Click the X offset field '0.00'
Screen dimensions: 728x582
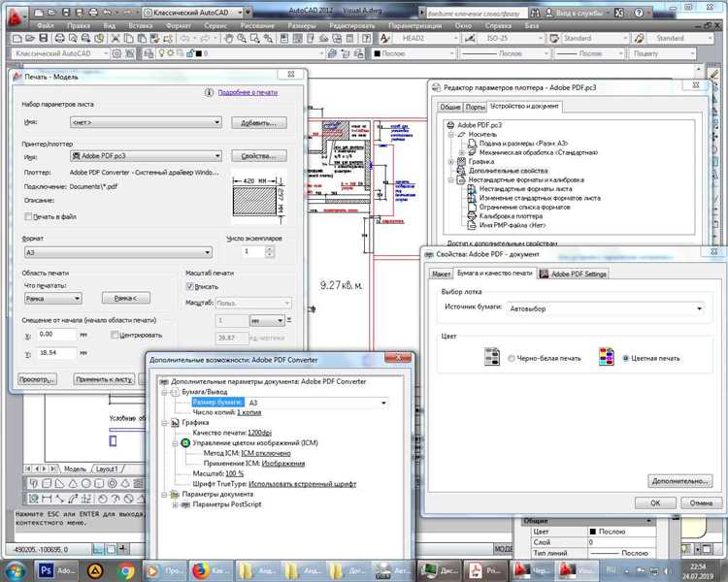point(56,334)
